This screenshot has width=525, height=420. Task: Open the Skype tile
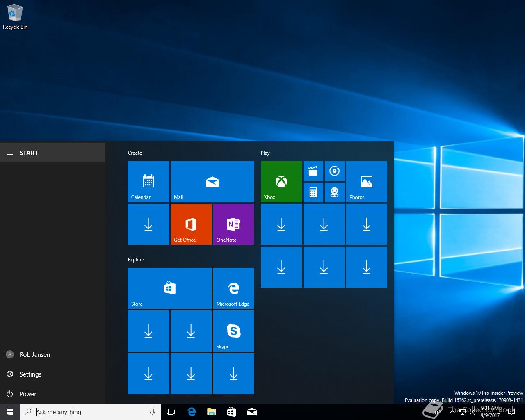(x=234, y=331)
